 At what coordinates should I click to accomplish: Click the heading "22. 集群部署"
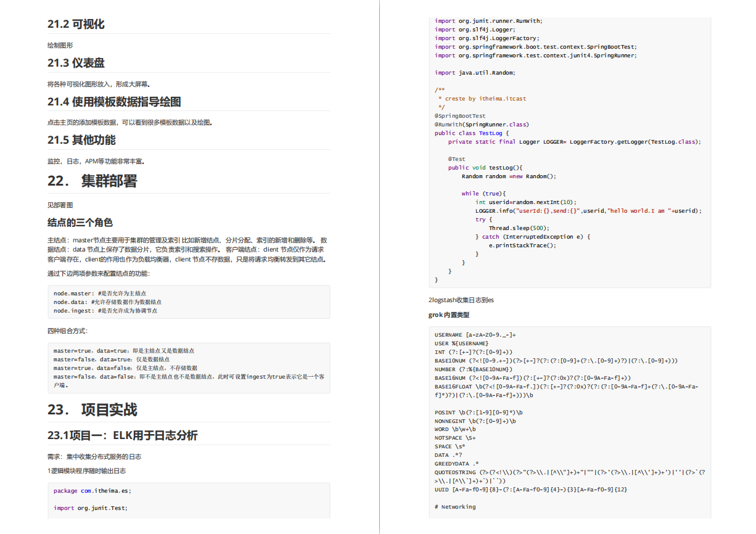coord(92,181)
